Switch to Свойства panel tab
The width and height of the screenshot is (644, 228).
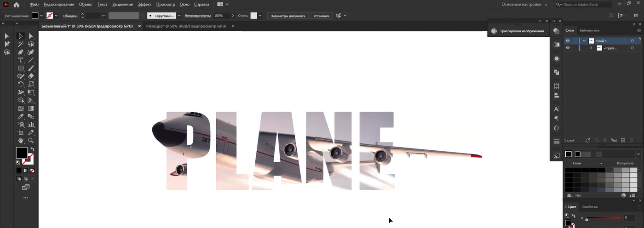point(589,207)
